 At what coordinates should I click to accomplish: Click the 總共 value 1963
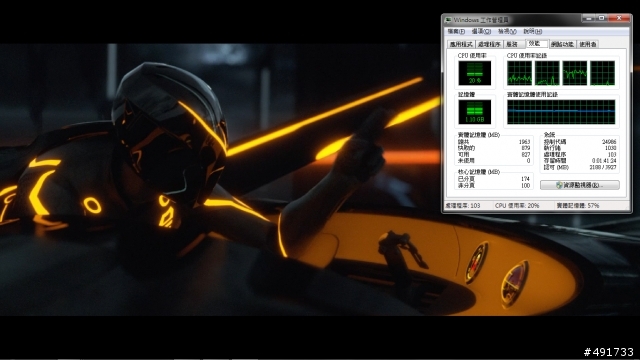524,142
